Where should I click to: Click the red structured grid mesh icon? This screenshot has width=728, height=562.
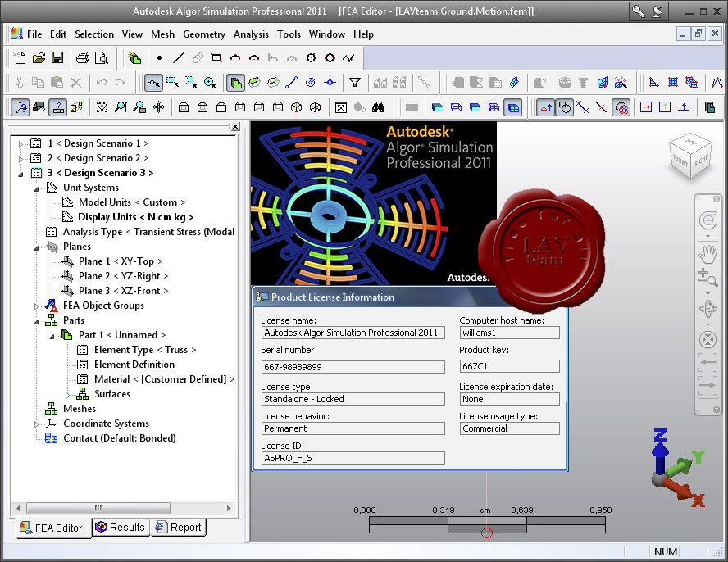click(673, 83)
